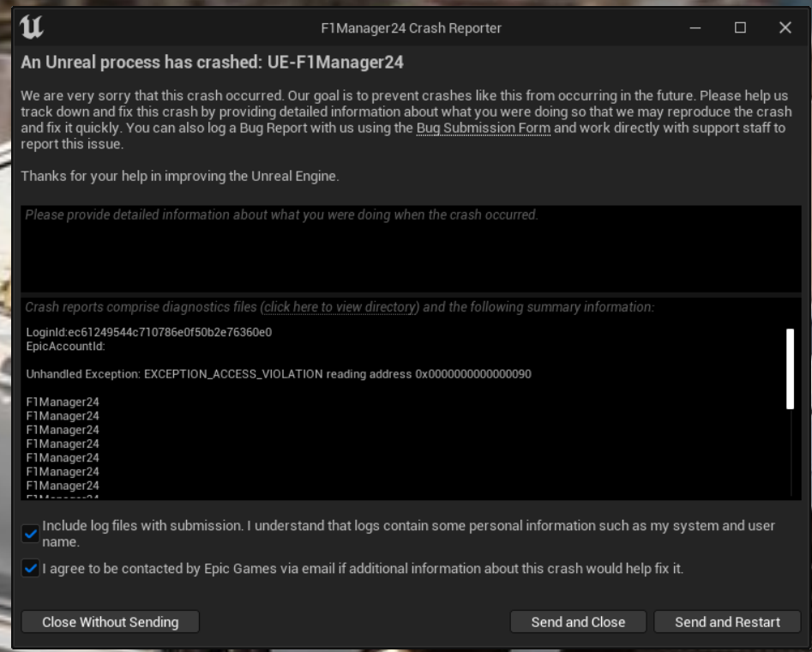
Task: Click the F1Manager24 Crash Reporter title bar
Action: (x=411, y=28)
